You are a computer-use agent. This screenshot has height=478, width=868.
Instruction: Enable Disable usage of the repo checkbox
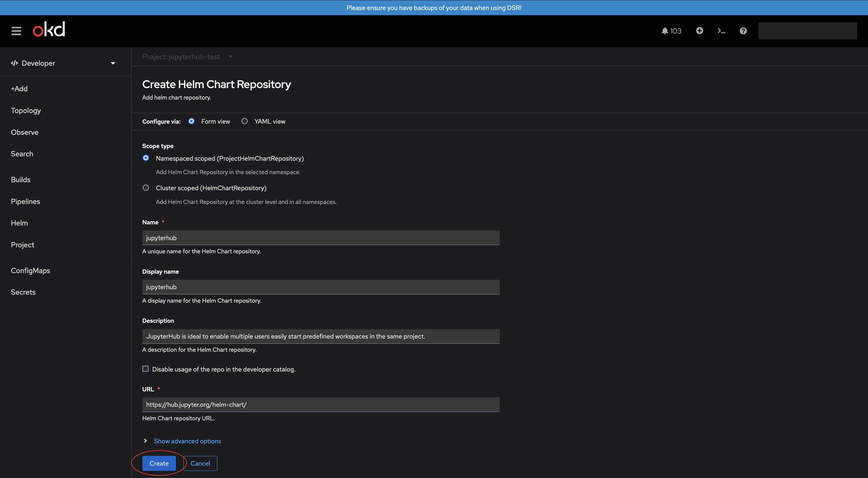[146, 369]
